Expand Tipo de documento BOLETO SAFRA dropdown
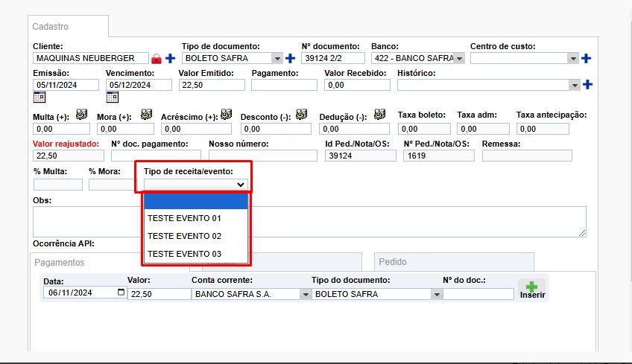The height and width of the screenshot is (364, 632). (277, 58)
